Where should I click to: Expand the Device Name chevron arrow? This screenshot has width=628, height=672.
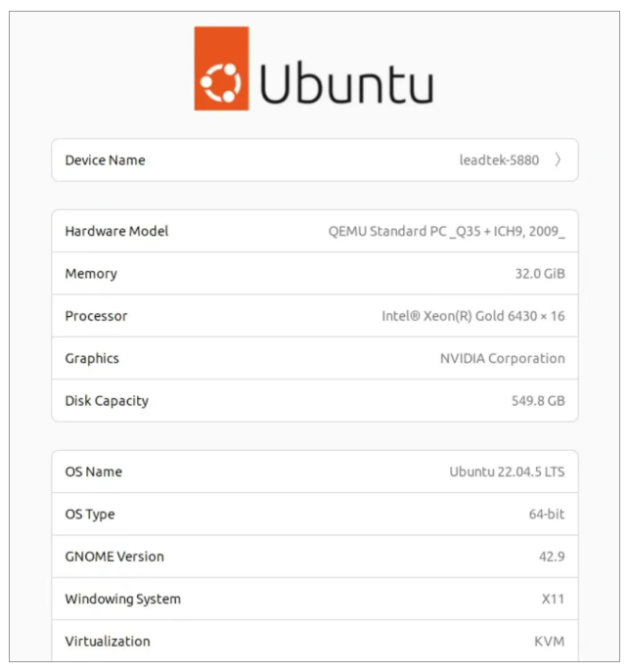coord(558,160)
